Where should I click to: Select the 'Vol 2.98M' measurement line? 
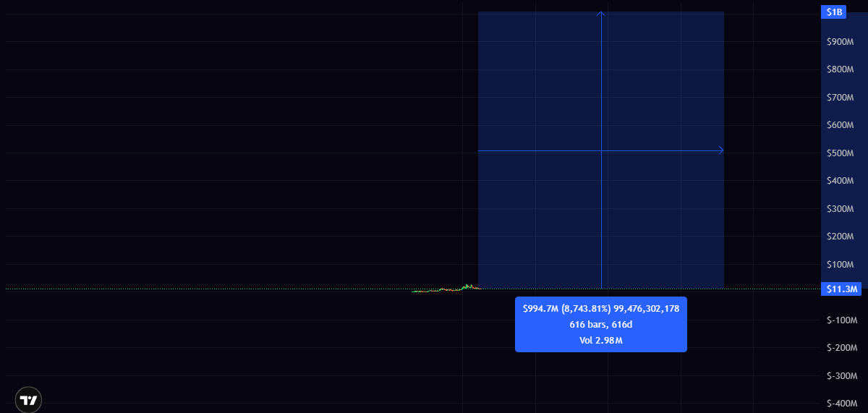601,340
